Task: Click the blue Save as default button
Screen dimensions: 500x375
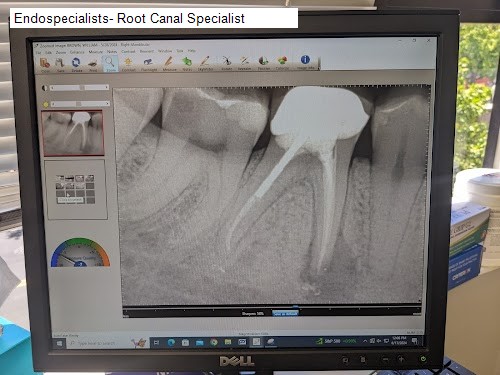Action: click(x=285, y=314)
